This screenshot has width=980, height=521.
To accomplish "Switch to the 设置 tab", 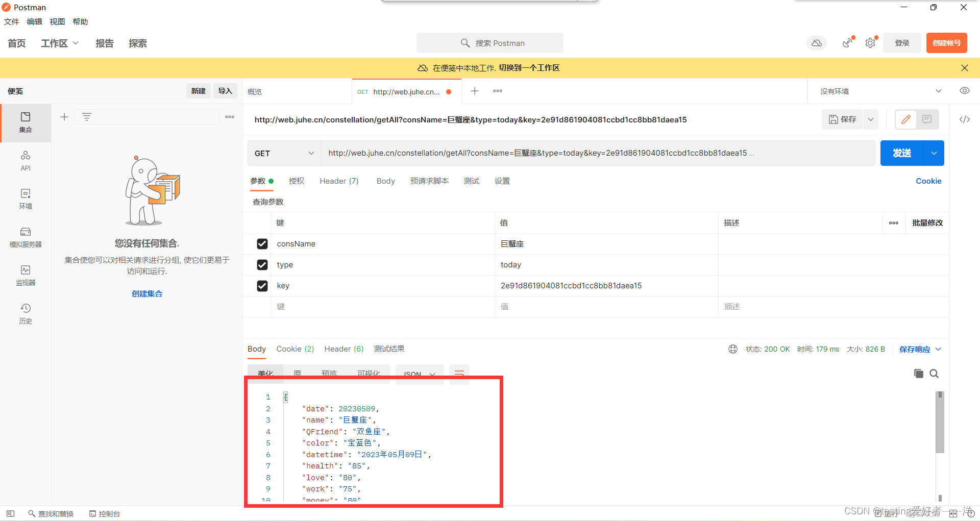I will (502, 181).
